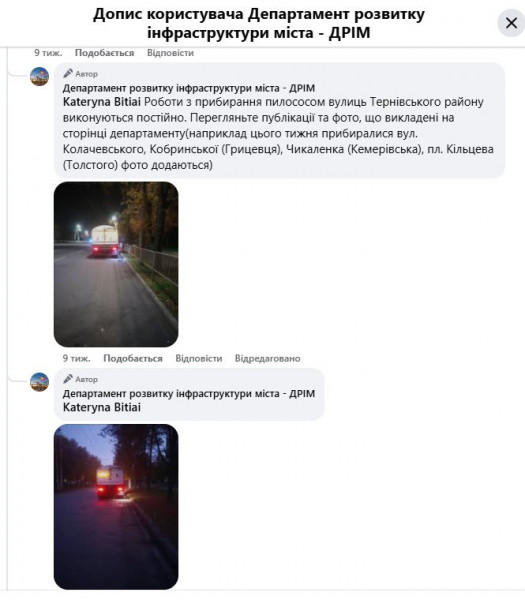525x600 pixels.
Task: Open Kateryna Bitiai mention in second comment
Action: click(102, 407)
